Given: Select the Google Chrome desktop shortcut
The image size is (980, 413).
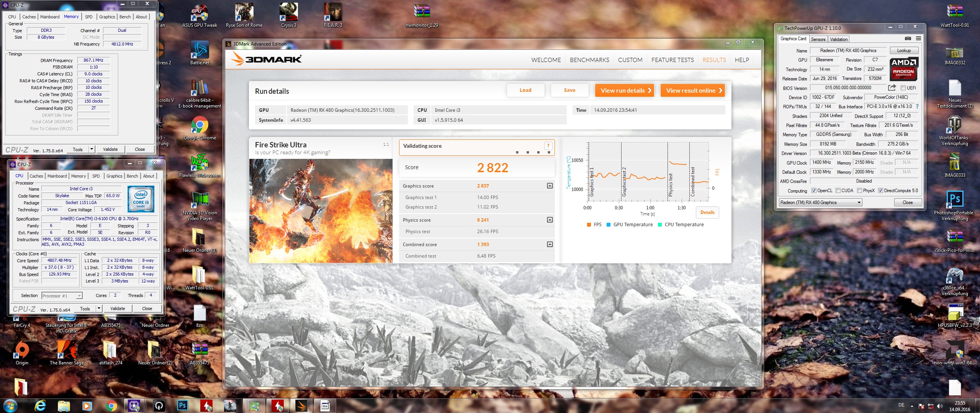Looking at the screenshot, I should click(200, 129).
